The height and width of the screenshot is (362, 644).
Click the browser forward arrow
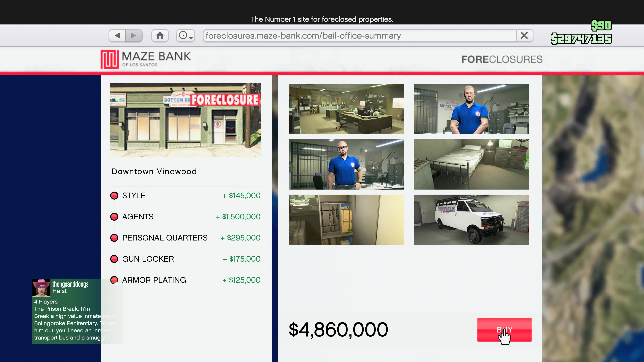tap(134, 36)
